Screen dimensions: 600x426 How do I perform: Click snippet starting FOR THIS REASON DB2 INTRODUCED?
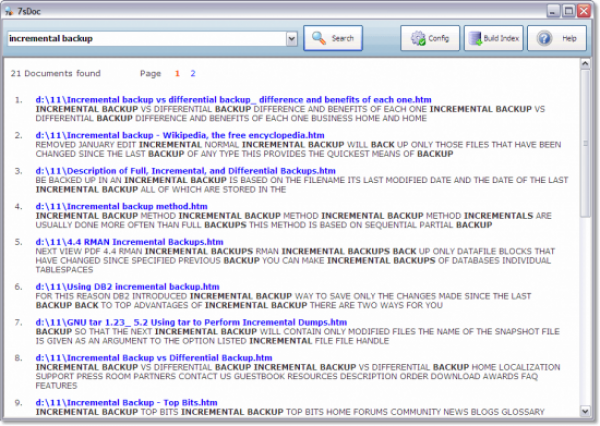pos(283,301)
